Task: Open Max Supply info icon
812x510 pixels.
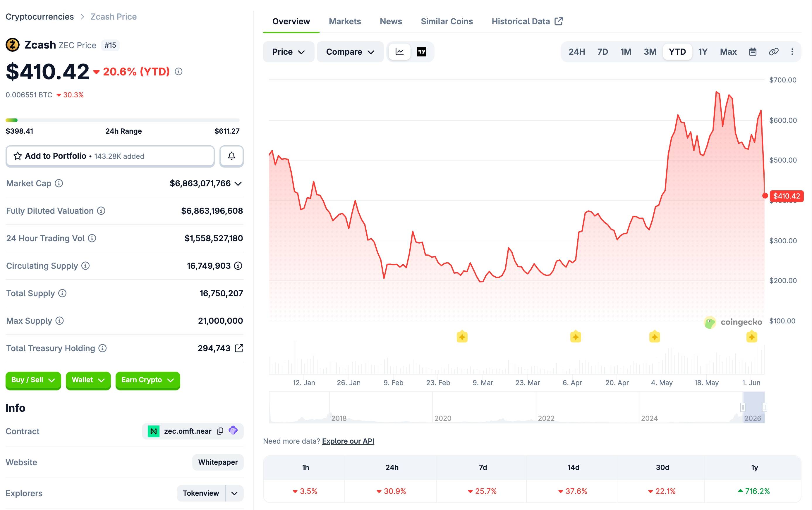Action: point(60,321)
